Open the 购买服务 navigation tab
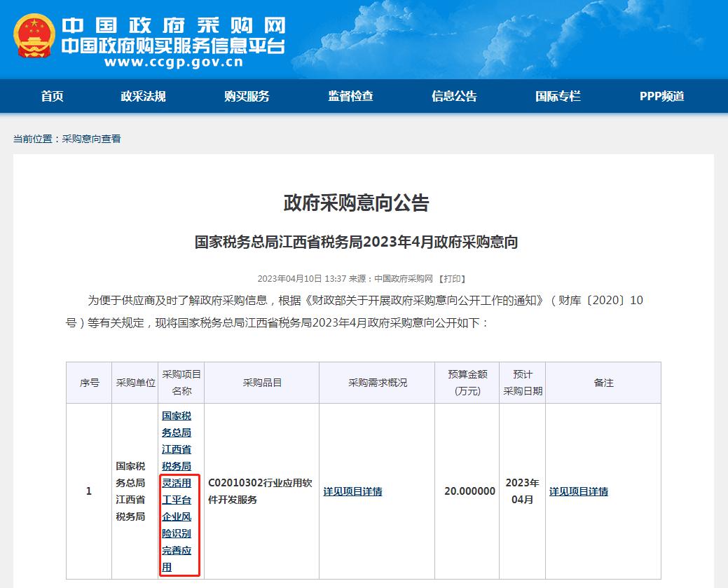 coord(244,96)
